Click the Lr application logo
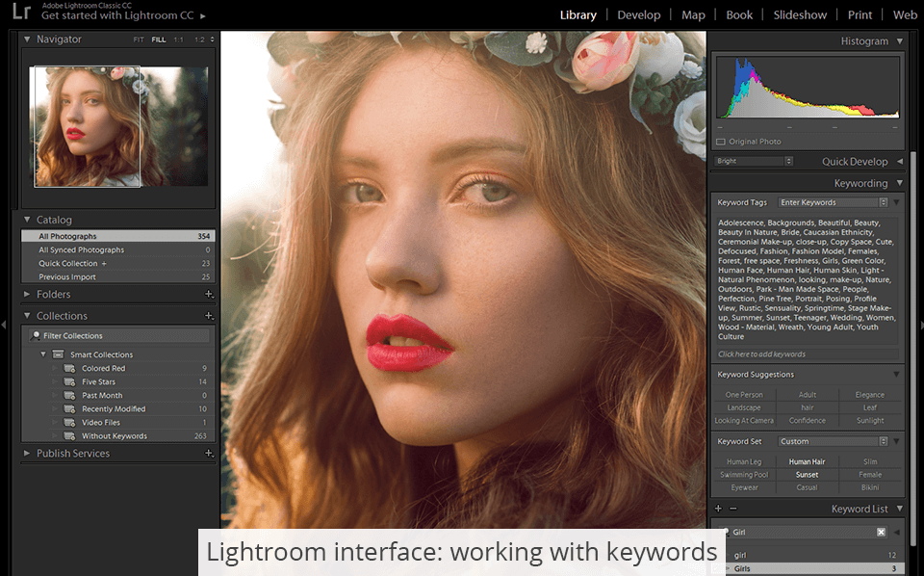This screenshot has height=576, width=924. coord(21,12)
